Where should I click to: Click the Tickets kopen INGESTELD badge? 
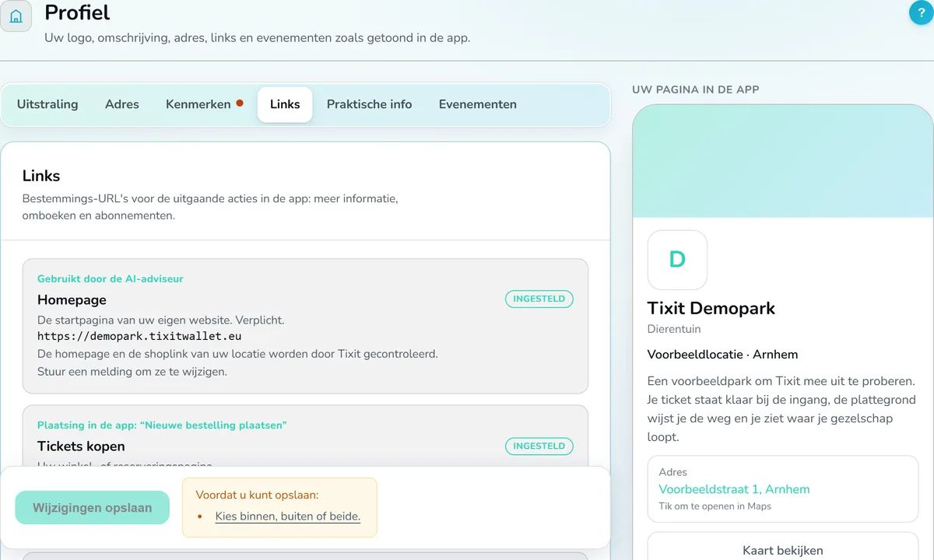539,446
